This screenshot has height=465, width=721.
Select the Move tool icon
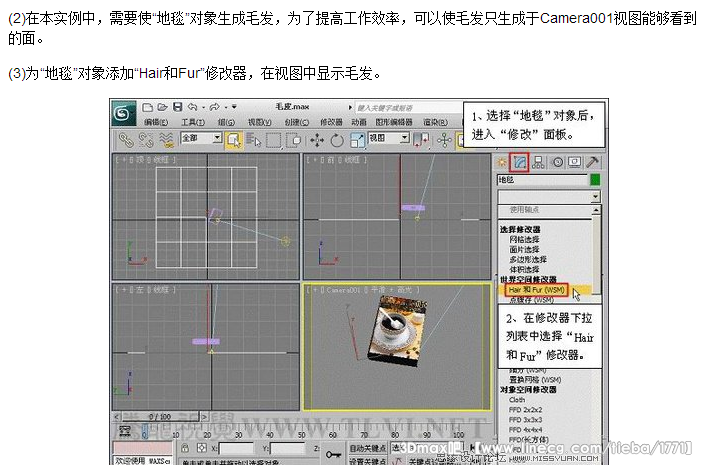pos(317,140)
